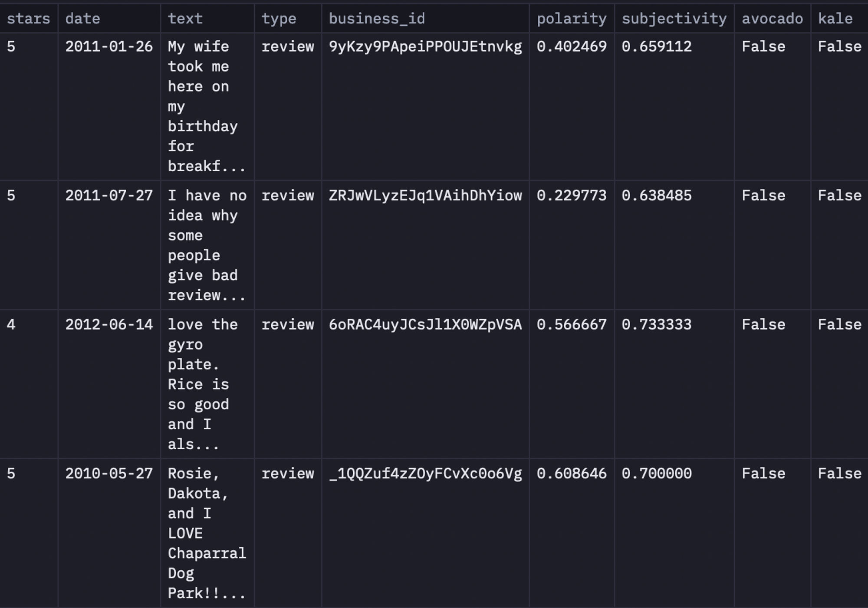The width and height of the screenshot is (868, 608).
Task: Select the polarity value 0.608646
Action: point(572,473)
